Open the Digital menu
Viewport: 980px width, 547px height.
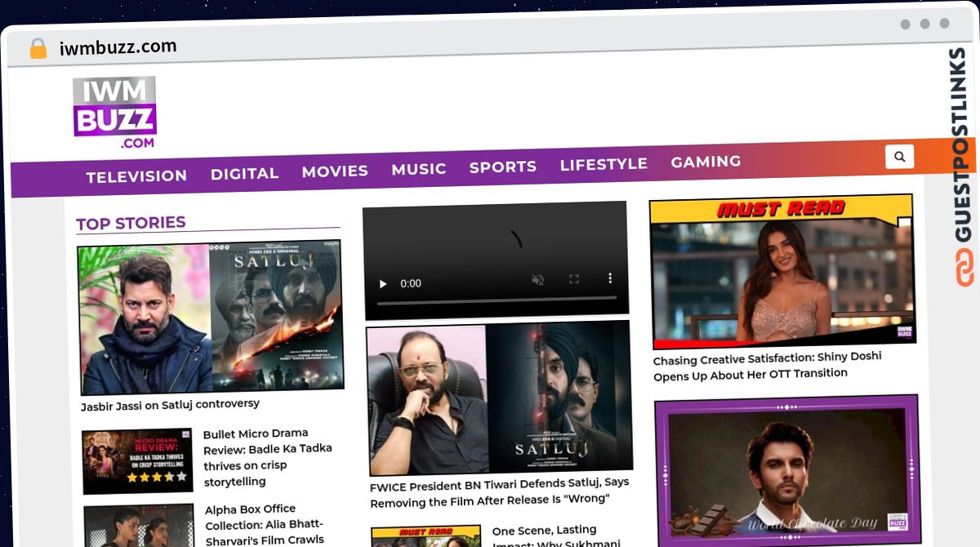click(x=244, y=173)
